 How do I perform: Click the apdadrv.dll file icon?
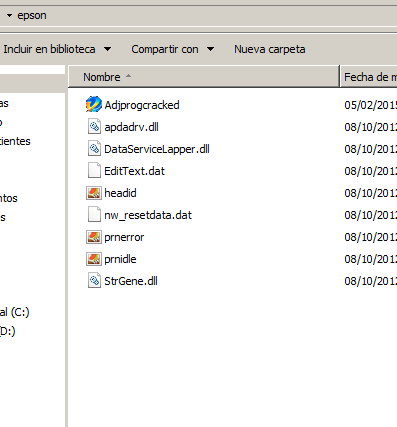(x=94, y=127)
